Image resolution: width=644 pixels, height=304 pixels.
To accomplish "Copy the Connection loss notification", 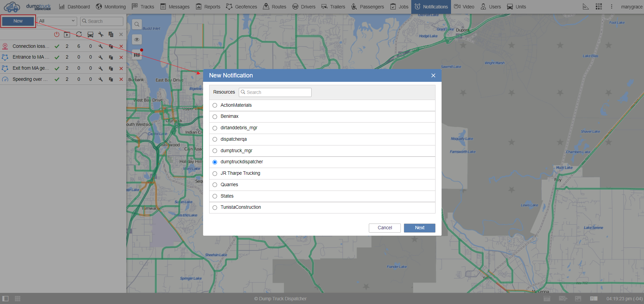I will [x=111, y=46].
